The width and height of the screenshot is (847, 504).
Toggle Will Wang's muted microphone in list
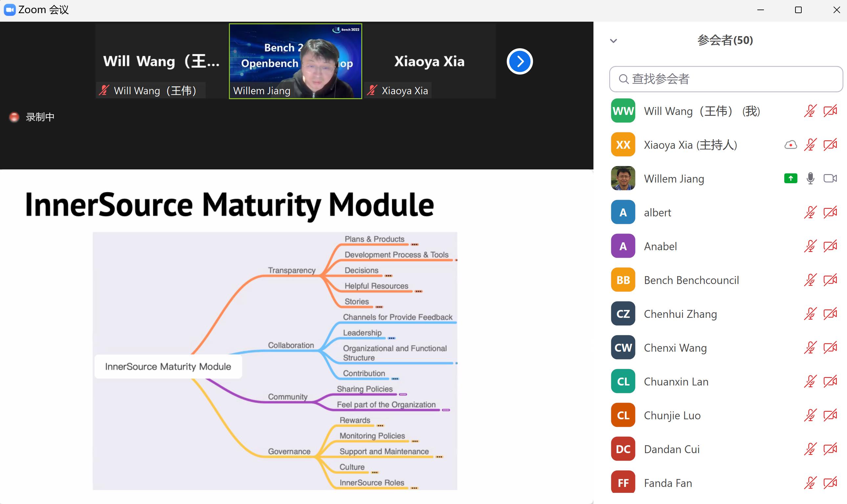tap(810, 111)
